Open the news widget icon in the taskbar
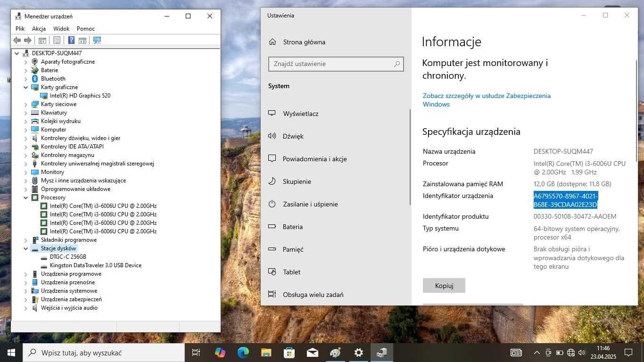The height and width of the screenshot is (362, 644). [x=516, y=353]
